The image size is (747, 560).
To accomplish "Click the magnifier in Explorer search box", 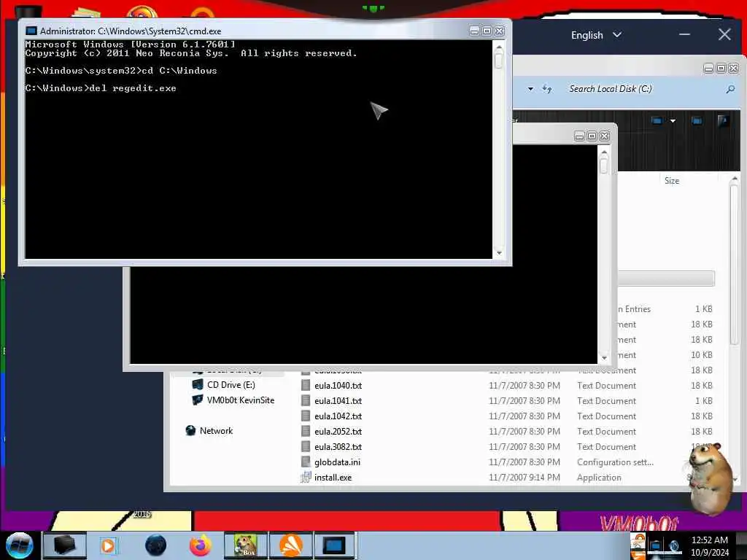I will pyautogui.click(x=730, y=89).
